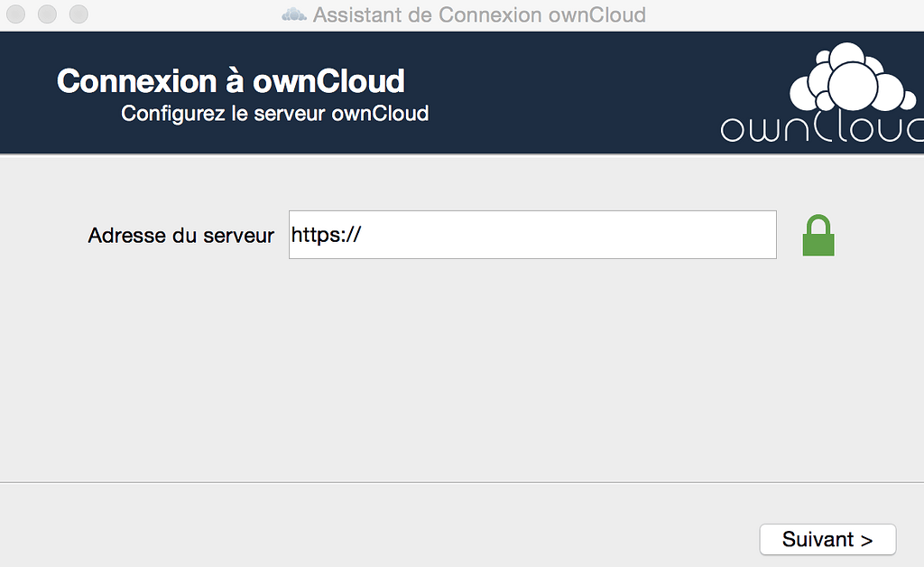Click the padlock indicating HTTPS encryption
The height and width of the screenshot is (567, 924).
point(818,235)
